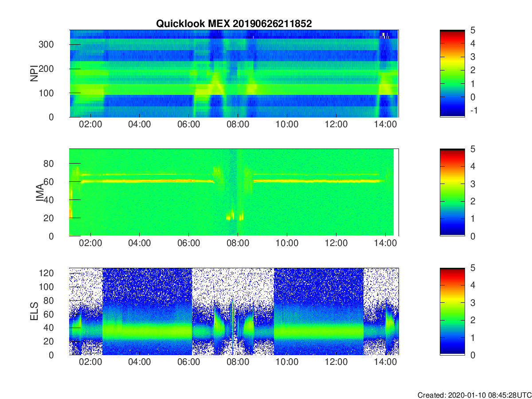Click the NPI panel colorbar

(452, 74)
